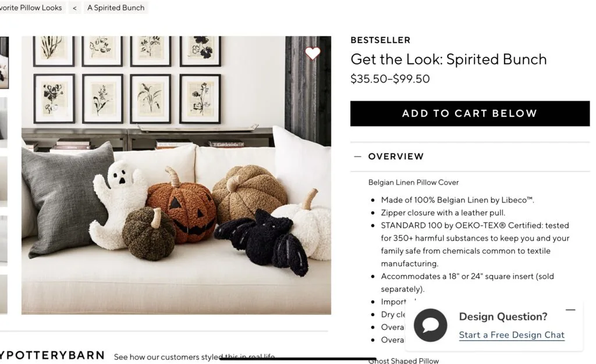Navigate to the Favorite Pillow Looks breadcrumb
Image resolution: width=596 pixels, height=364 pixels.
[x=31, y=8]
